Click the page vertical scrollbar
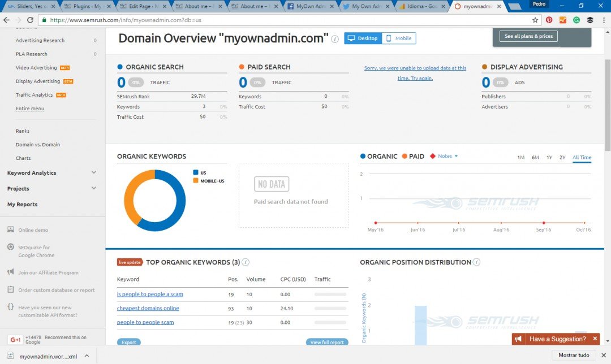This screenshot has width=611, height=364. 607,105
